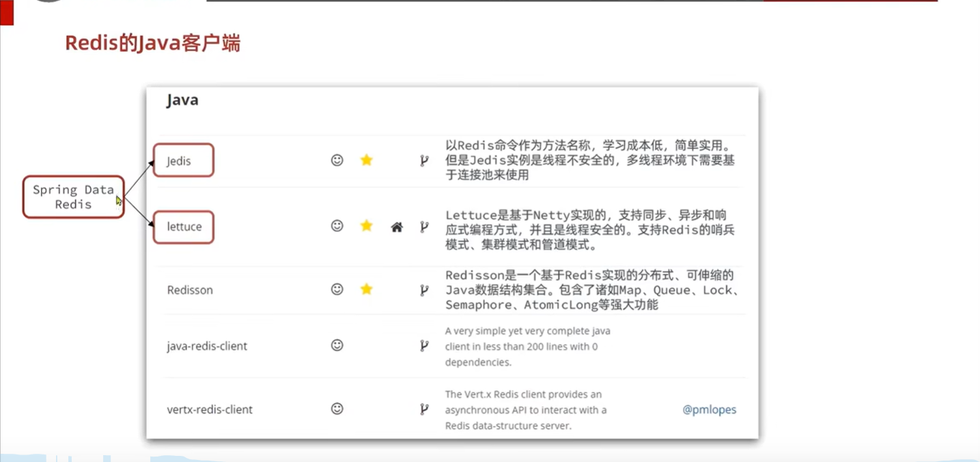Click the Redisson description mentioning AtomicLong
The height and width of the screenshot is (462, 980).
(591, 290)
